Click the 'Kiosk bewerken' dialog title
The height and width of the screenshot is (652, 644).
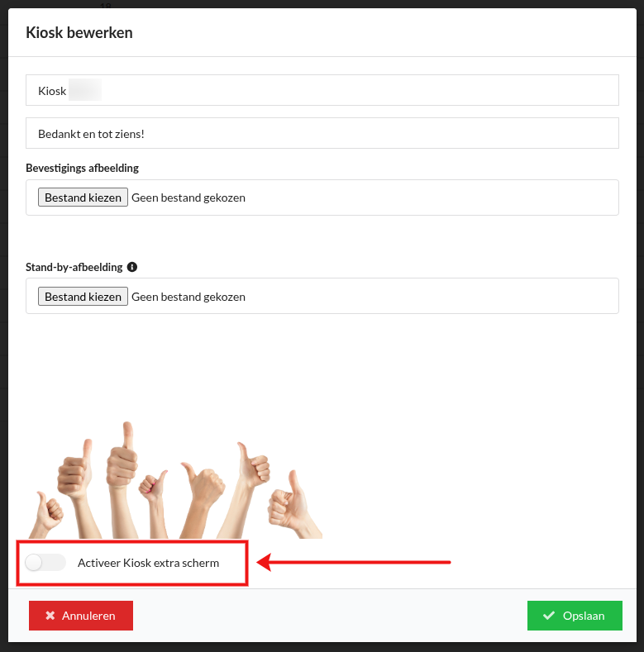point(79,33)
